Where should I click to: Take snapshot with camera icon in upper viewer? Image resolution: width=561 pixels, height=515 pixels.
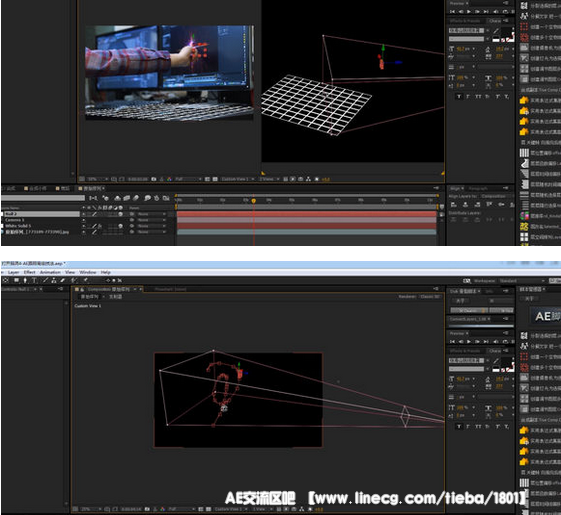pos(154,179)
